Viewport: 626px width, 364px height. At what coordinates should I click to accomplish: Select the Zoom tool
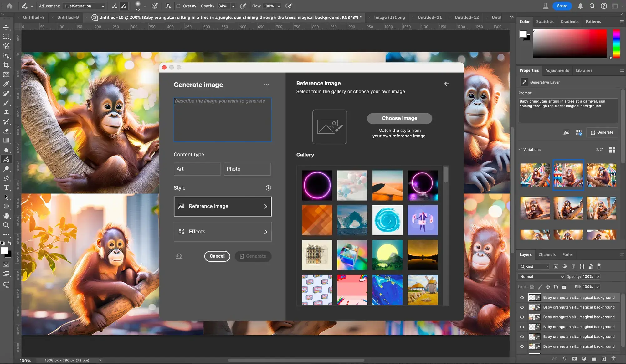[x=6, y=225]
